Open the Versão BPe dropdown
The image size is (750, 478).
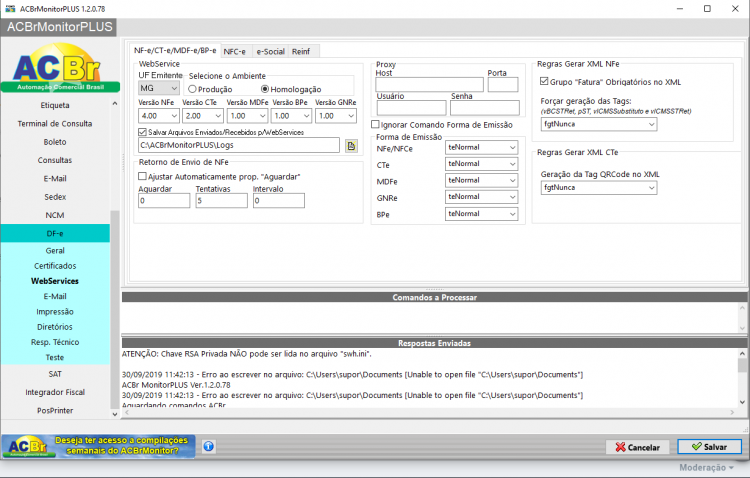291,116
